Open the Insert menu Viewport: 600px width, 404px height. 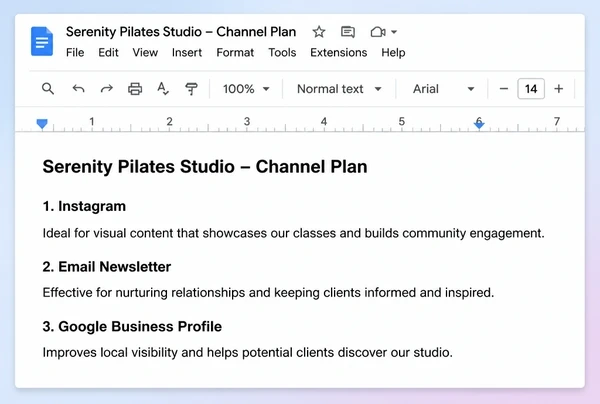click(x=187, y=52)
